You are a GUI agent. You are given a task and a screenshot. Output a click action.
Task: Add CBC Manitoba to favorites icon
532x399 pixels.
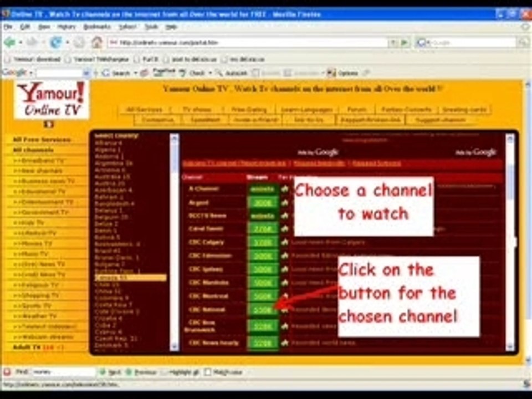click(285, 282)
